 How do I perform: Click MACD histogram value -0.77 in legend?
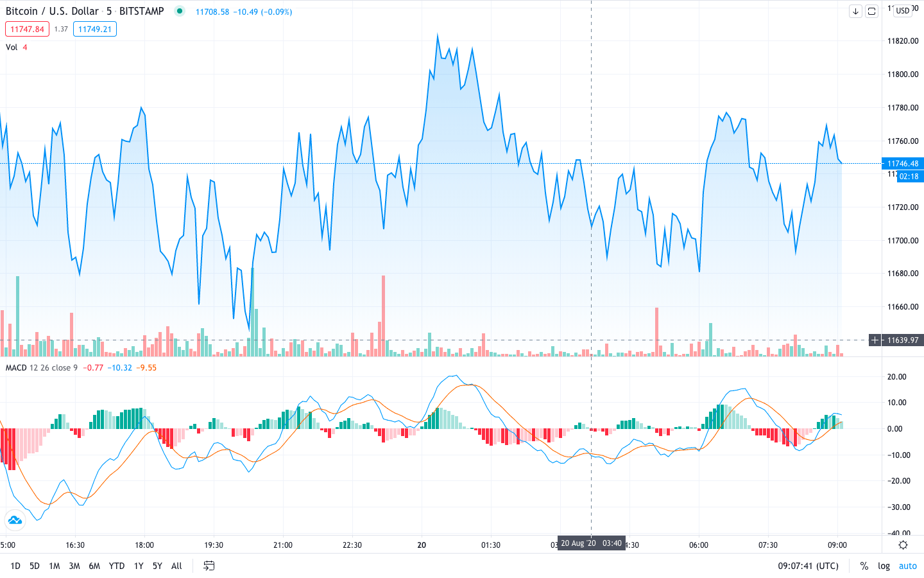click(x=93, y=367)
